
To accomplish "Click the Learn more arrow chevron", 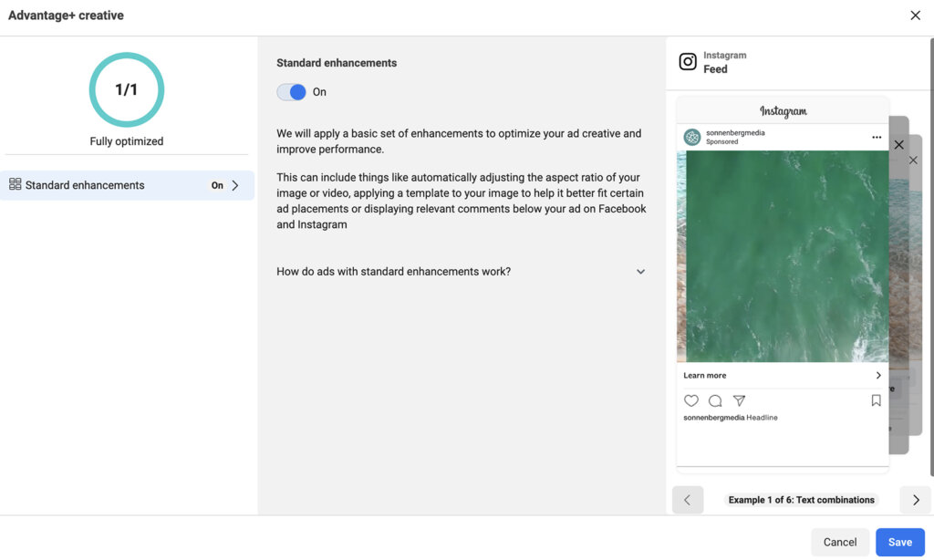I will (x=878, y=376).
